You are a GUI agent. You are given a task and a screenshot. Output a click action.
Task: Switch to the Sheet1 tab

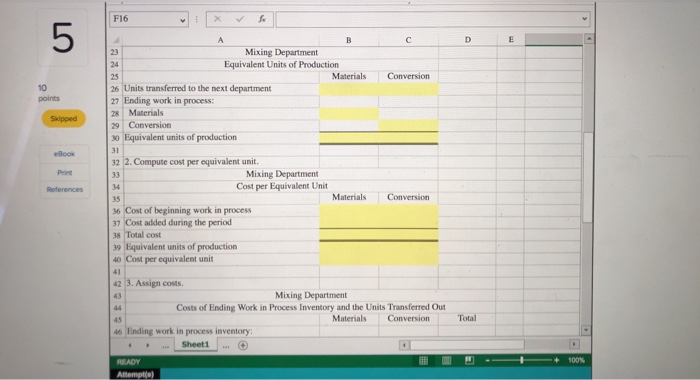pos(195,345)
